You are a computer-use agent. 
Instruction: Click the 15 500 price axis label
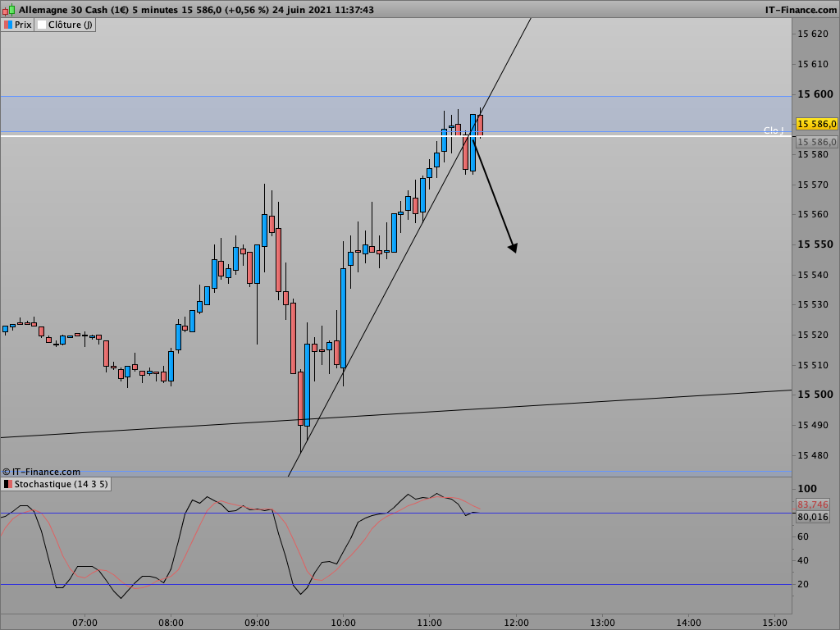815,395
